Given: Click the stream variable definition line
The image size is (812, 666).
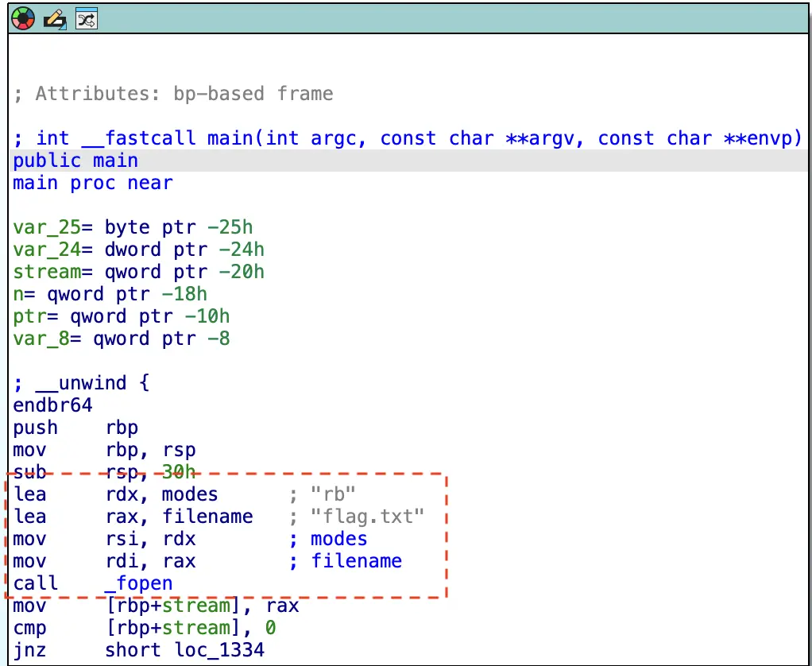Looking at the screenshot, I should [x=138, y=272].
